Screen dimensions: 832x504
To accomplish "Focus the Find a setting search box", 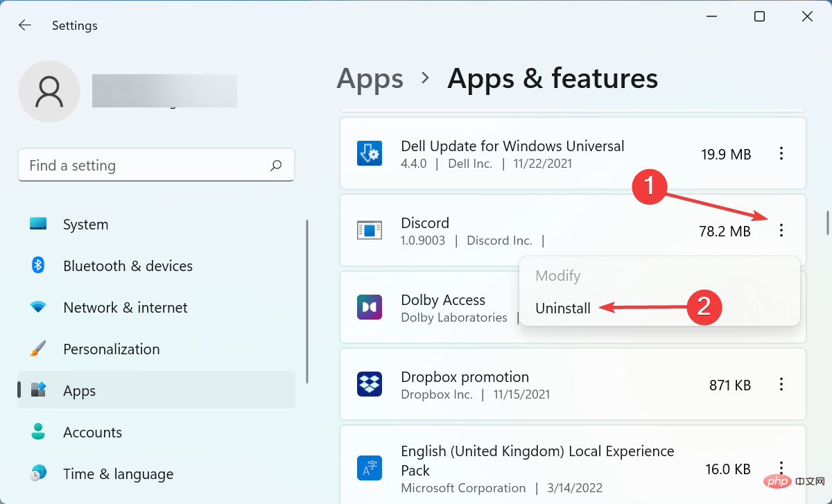I will [x=156, y=165].
